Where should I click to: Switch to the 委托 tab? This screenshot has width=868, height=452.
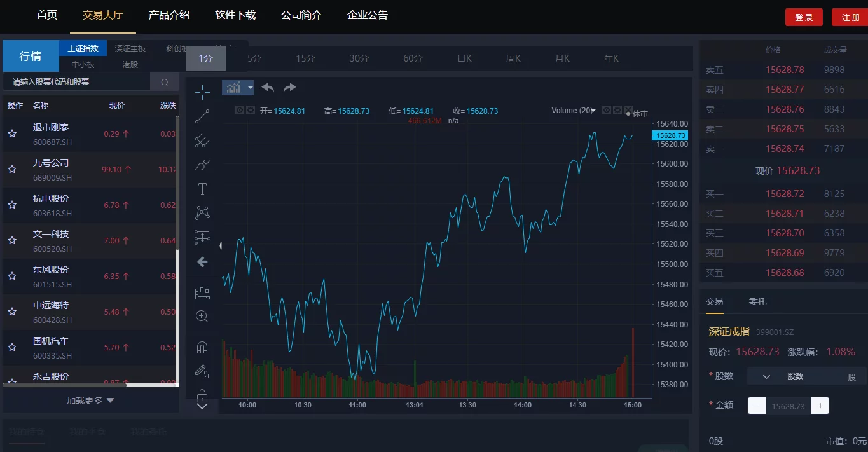pos(757,301)
